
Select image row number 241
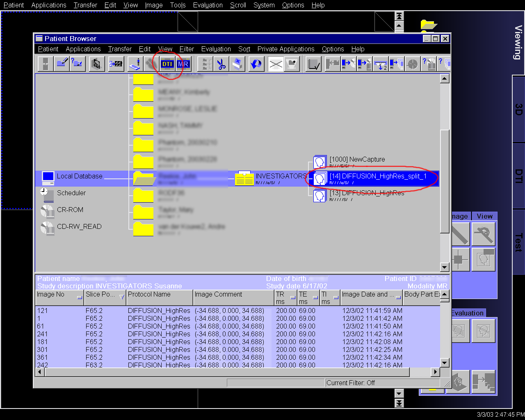(238, 334)
